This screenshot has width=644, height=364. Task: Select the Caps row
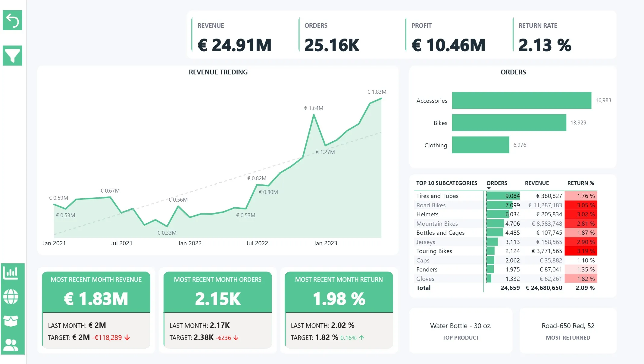(505, 260)
